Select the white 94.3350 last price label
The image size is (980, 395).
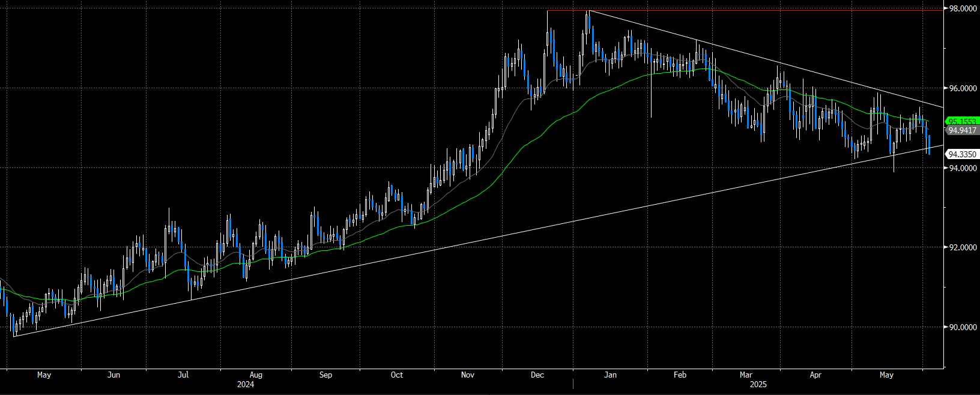point(962,154)
